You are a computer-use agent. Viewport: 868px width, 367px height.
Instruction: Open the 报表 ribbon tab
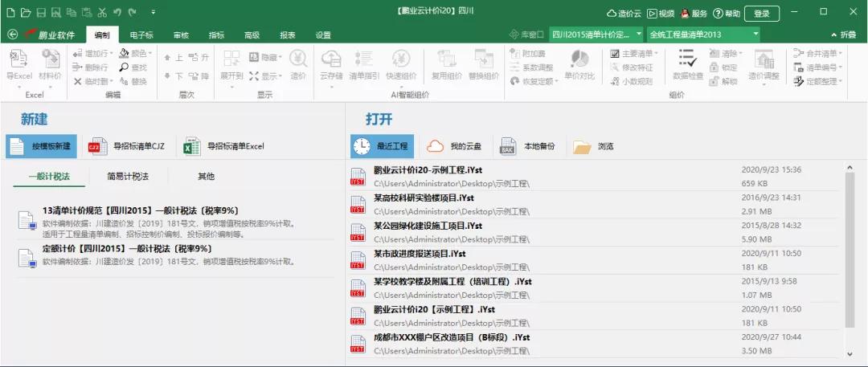(x=287, y=35)
